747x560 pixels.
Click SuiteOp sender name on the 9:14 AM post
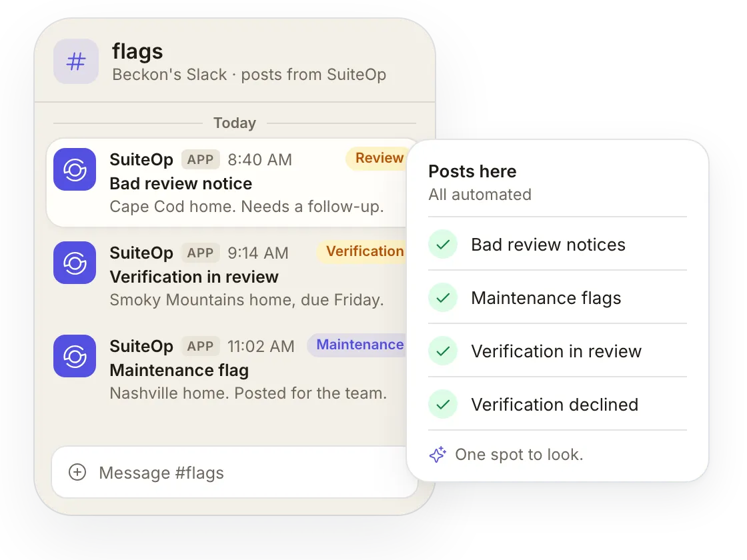pyautogui.click(x=141, y=253)
